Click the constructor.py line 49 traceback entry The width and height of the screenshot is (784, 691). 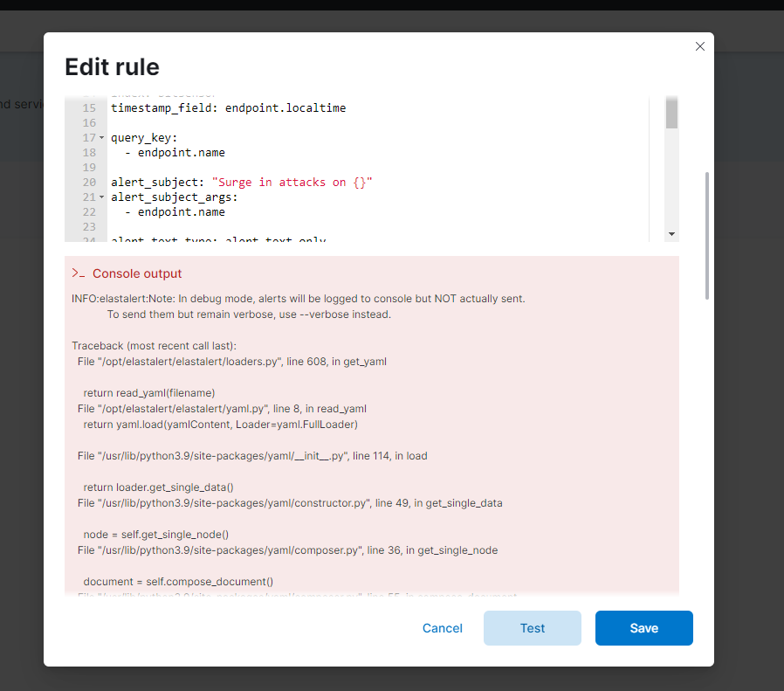coord(290,503)
